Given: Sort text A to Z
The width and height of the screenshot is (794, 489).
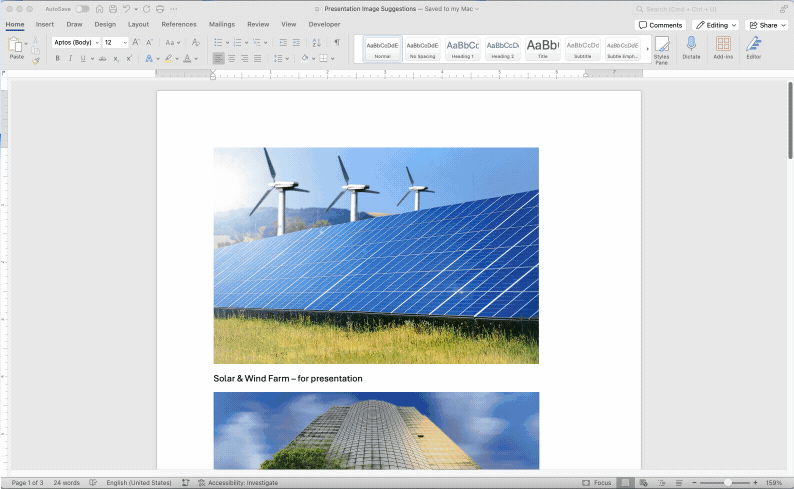Looking at the screenshot, I should point(316,43).
